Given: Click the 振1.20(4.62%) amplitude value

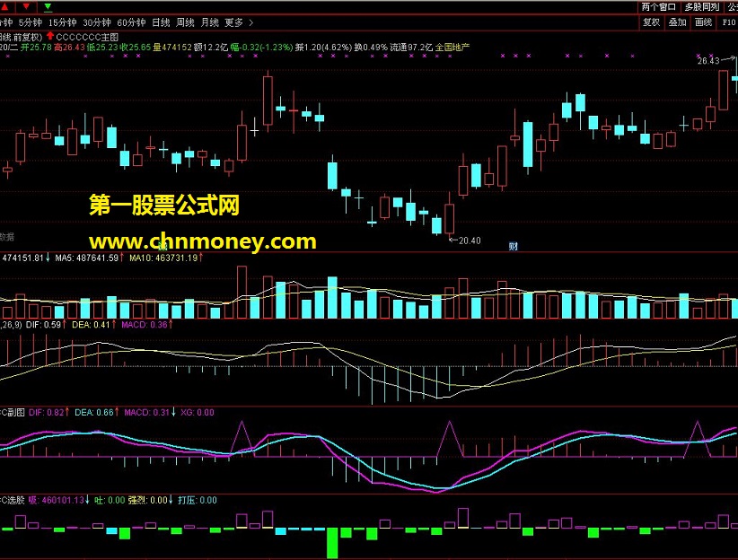Looking at the screenshot, I should coord(324,47).
